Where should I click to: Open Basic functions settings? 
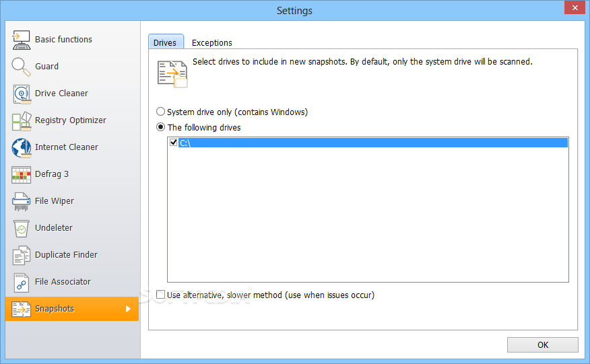(63, 40)
